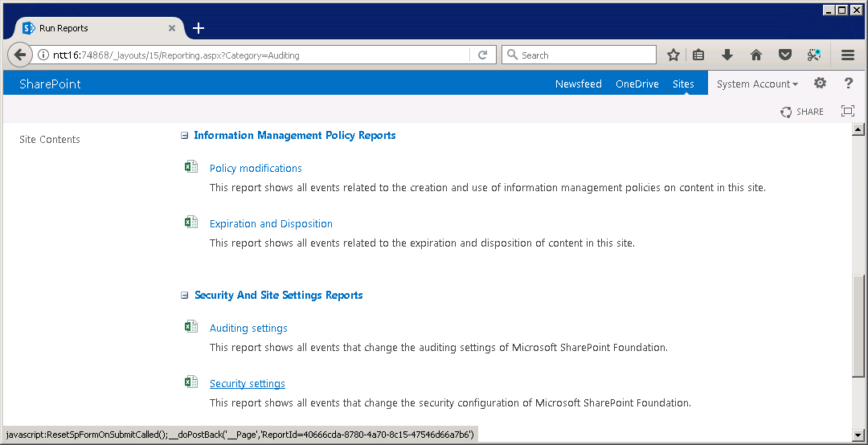The width and height of the screenshot is (868, 445).
Task: Run the Security settings report
Action: [248, 384]
